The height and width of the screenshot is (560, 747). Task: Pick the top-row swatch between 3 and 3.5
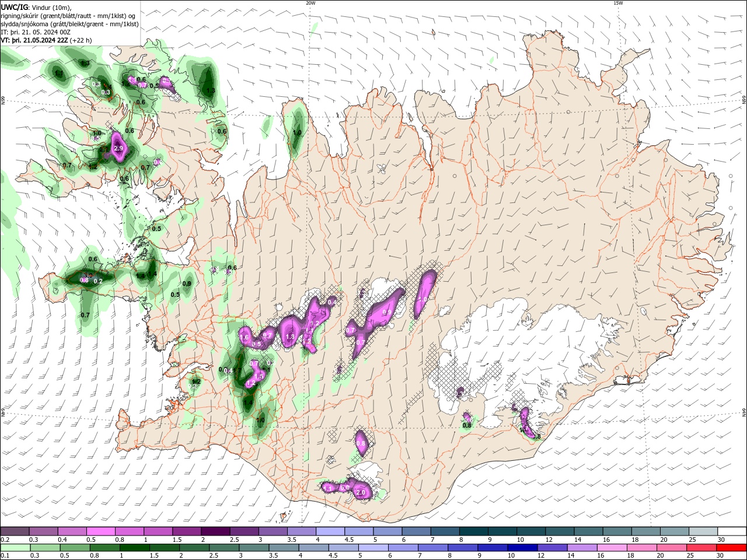click(273, 531)
